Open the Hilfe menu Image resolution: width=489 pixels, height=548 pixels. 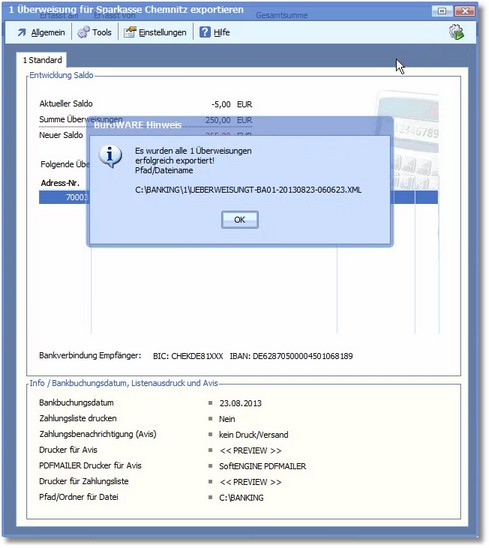[x=222, y=33]
